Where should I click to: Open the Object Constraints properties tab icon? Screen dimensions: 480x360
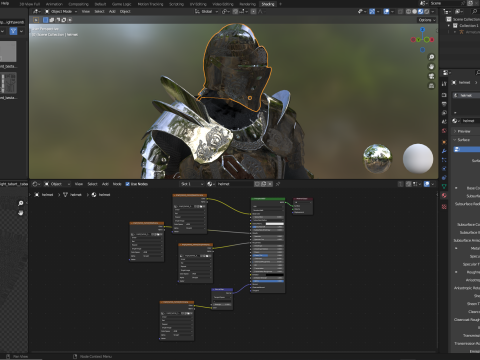[444, 178]
